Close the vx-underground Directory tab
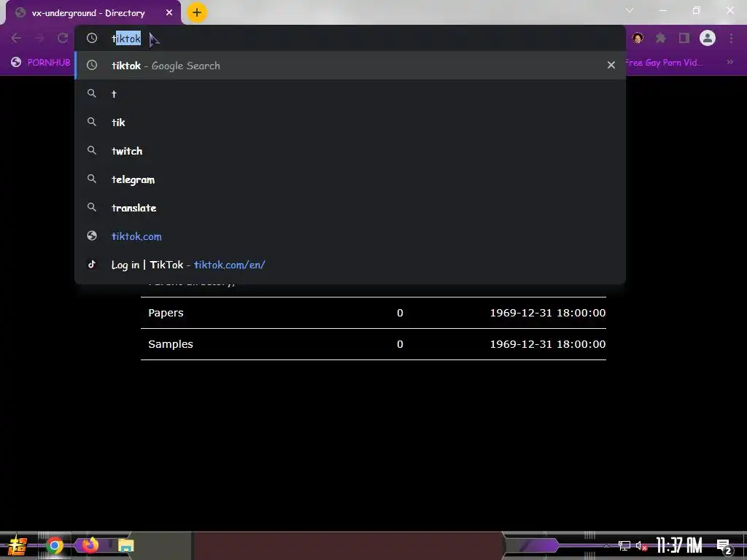Image resolution: width=747 pixels, height=560 pixels. coord(169,13)
